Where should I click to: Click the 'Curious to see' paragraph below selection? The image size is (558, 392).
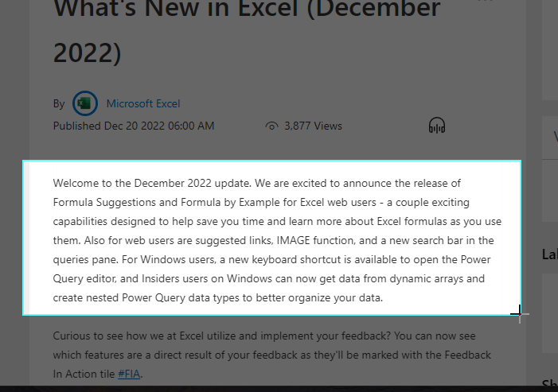[x=272, y=355]
